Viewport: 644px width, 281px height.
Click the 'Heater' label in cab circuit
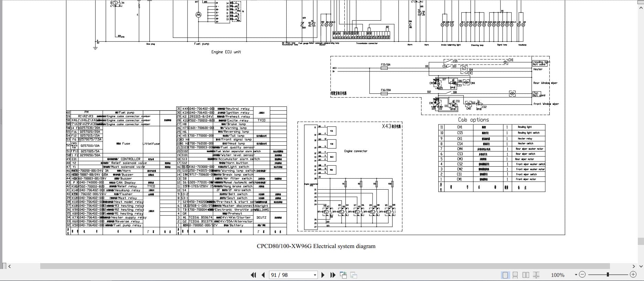(x=538, y=69)
